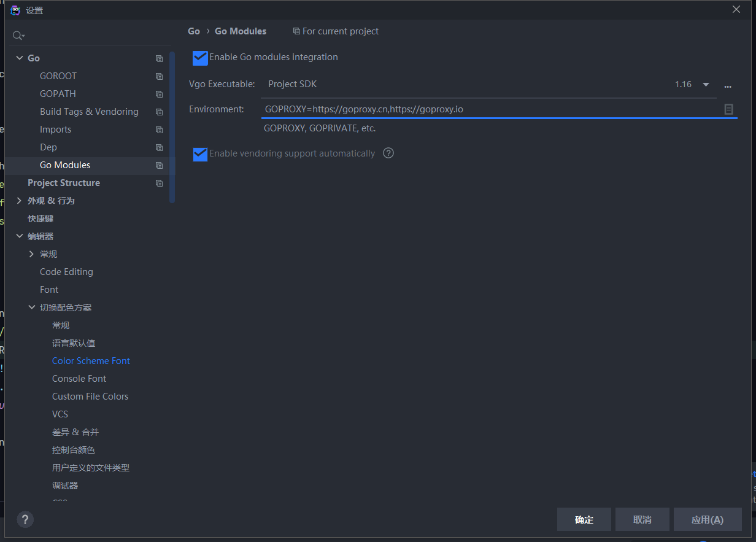Screen dimensions: 756x542
Task: Click the settings tree vertical scrollbar
Action: tap(172, 127)
